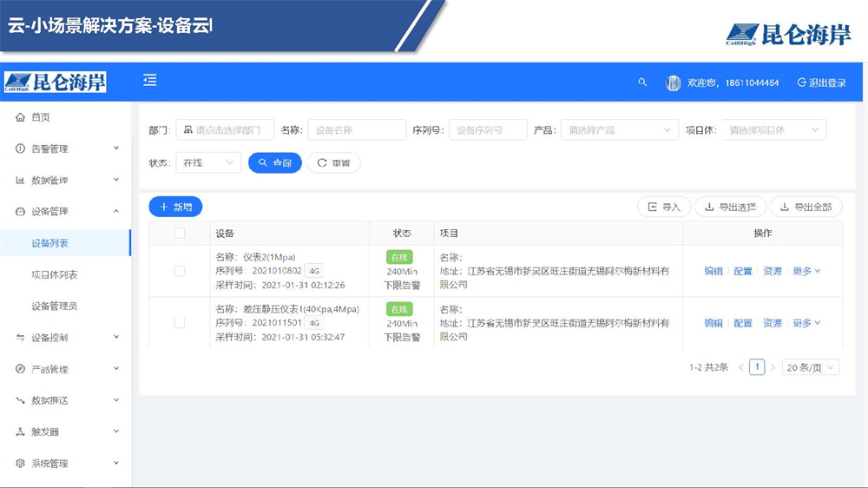Click the search magnifier icon in header
The image size is (868, 488).
pyautogui.click(x=642, y=82)
